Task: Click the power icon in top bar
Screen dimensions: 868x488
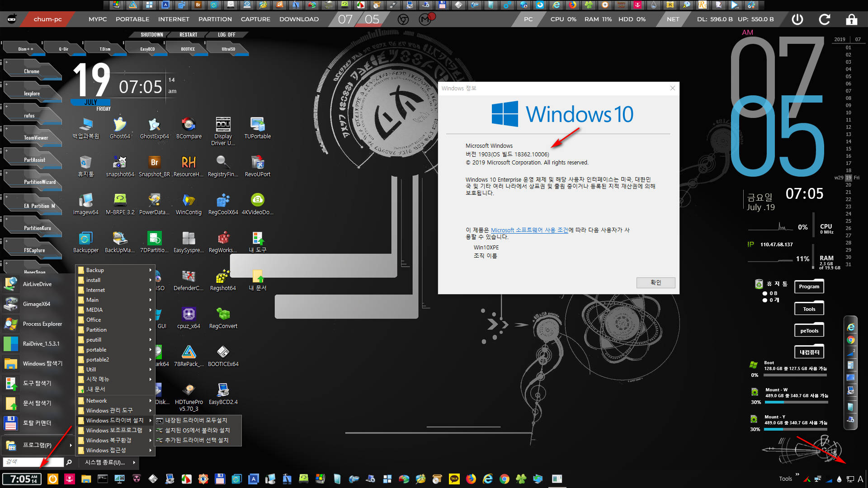Action: coord(797,19)
